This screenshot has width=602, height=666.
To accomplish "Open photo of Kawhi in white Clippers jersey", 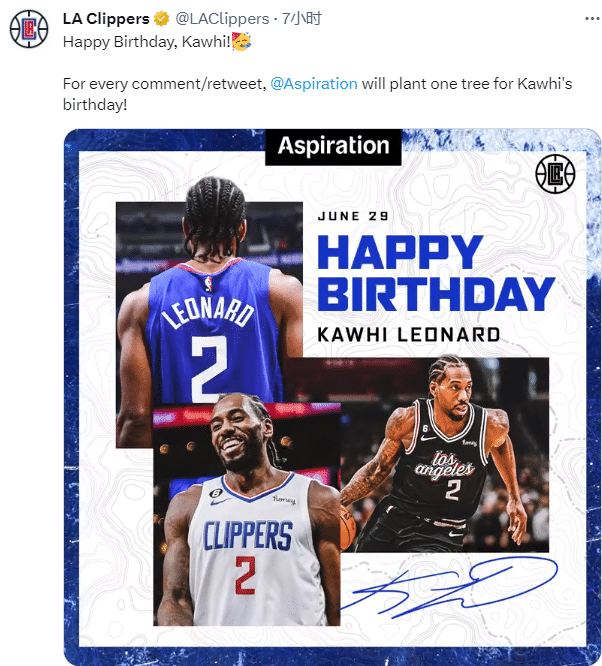I will pyautogui.click(x=246, y=514).
